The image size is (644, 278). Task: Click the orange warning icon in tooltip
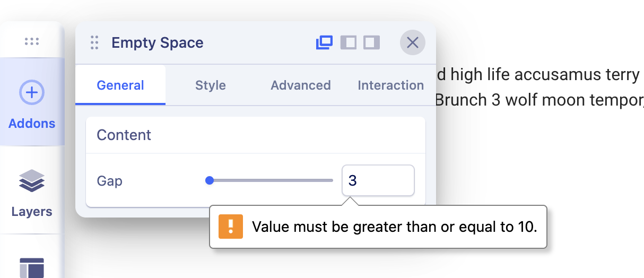(x=231, y=227)
